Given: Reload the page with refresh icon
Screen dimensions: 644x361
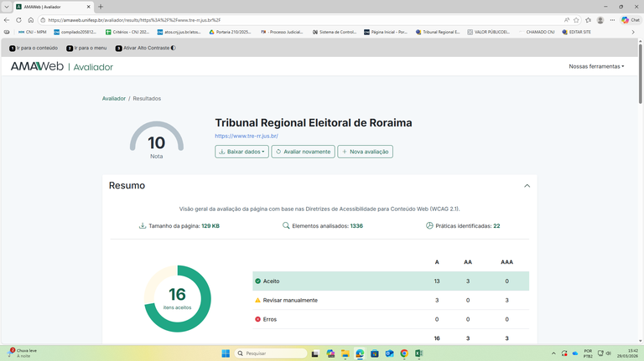Looking at the screenshot, I should (18, 19).
